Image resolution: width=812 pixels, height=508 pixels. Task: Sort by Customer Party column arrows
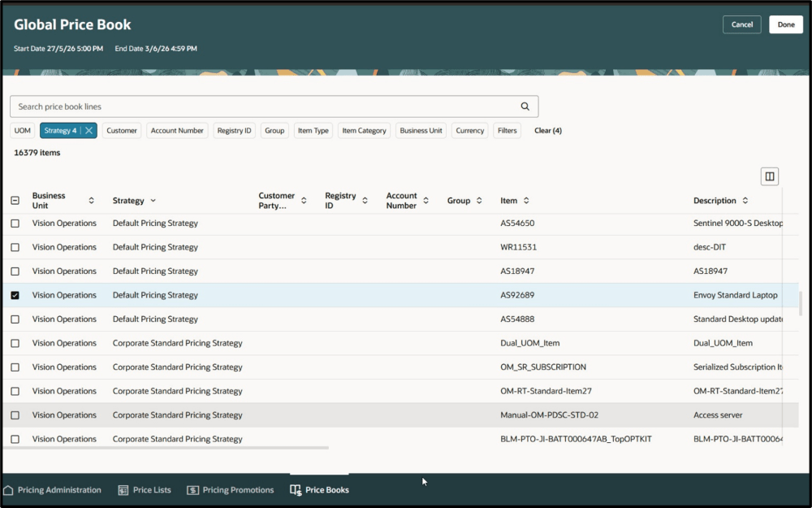pos(304,201)
